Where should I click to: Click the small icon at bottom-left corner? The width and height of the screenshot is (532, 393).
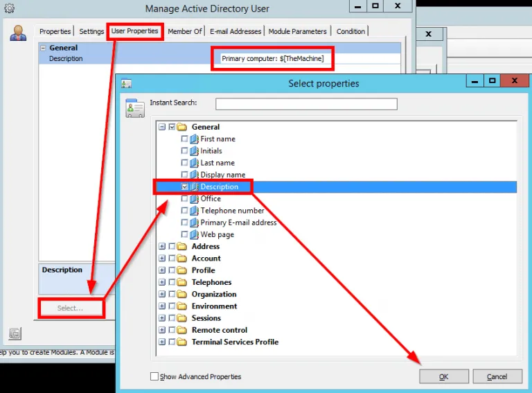coord(15,334)
